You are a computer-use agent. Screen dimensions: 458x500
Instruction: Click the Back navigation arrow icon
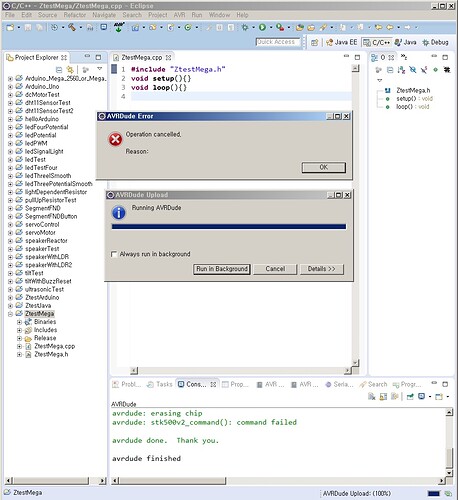tap(390, 27)
